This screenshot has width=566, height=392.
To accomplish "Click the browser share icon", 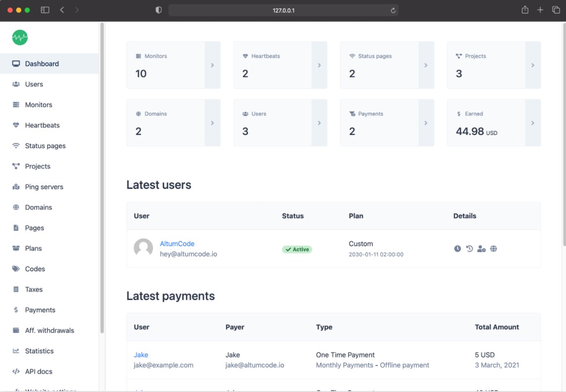I will pyautogui.click(x=525, y=10).
